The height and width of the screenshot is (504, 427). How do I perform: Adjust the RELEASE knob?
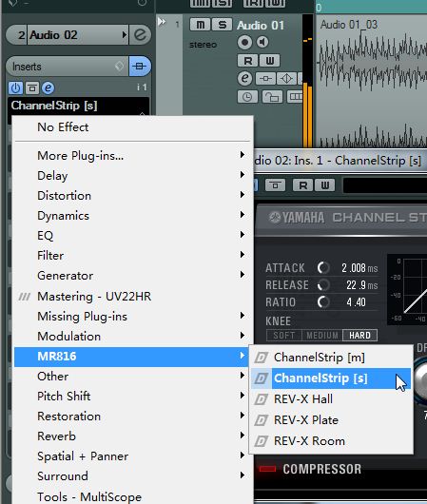(x=323, y=284)
